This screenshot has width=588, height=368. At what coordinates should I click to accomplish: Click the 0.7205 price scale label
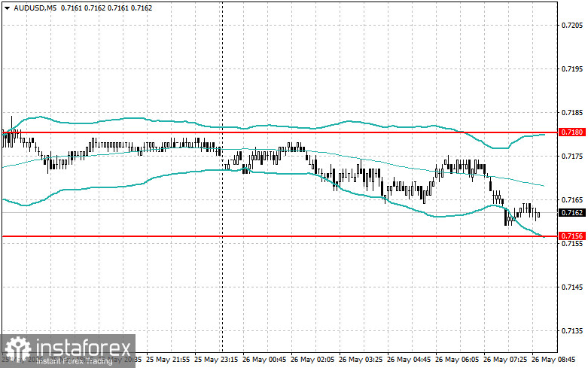pyautogui.click(x=572, y=26)
